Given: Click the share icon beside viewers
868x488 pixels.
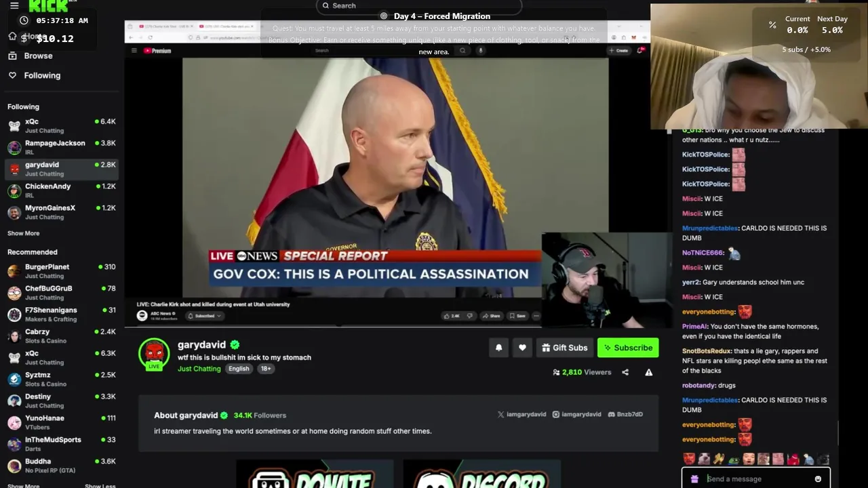Looking at the screenshot, I should click(x=625, y=372).
